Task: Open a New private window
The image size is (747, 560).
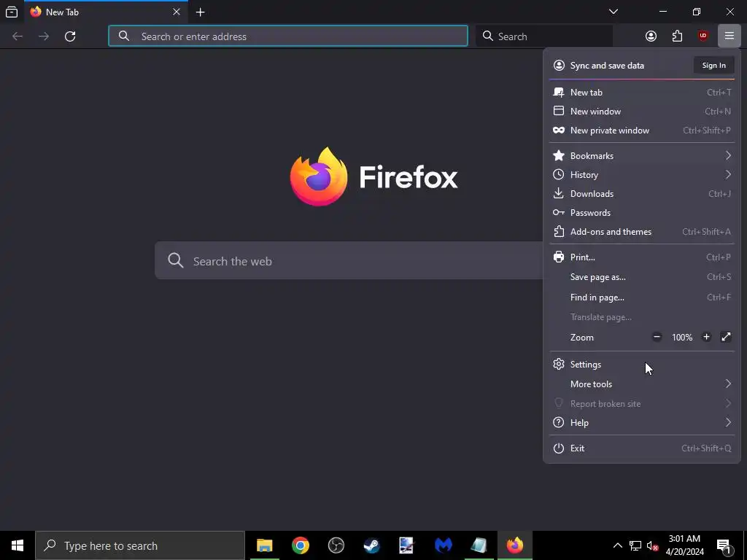Action: 642,131
